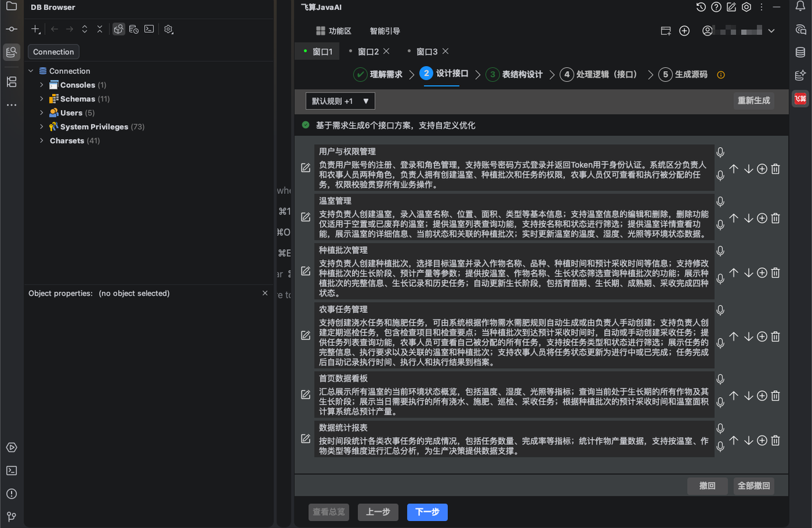Viewport: 812px width, 528px height.
Task: Select the Connection tab in DB Browser
Action: [54, 52]
